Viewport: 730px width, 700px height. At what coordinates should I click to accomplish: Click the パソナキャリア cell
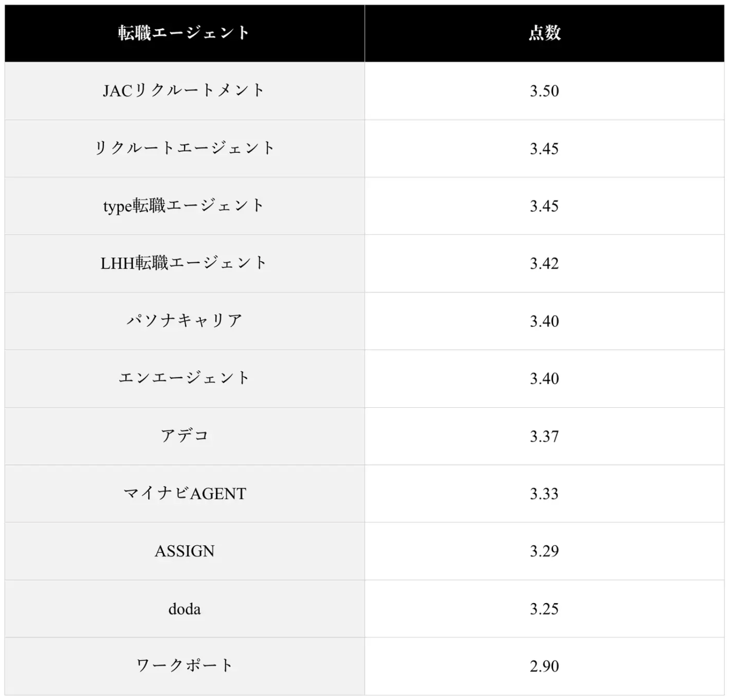pyautogui.click(x=184, y=320)
